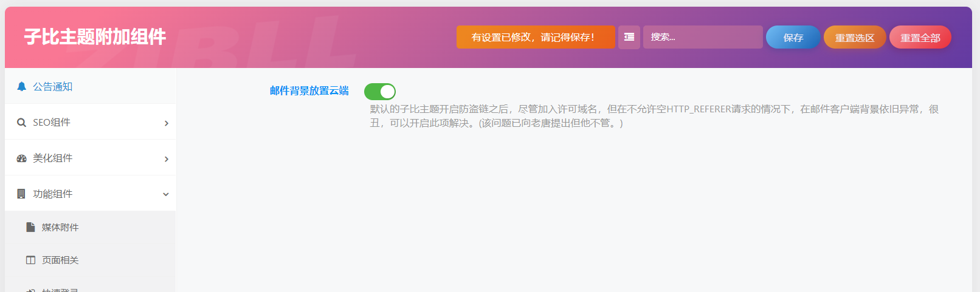Screen dimensions: 980x292
Task: Click the building icon beside 功能组件
Action: point(21,194)
